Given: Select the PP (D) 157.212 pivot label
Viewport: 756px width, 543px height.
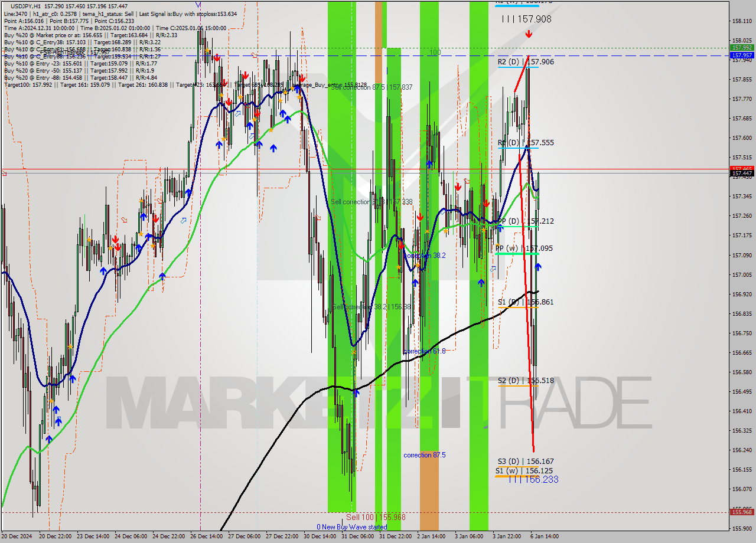Looking at the screenshot, I should [x=526, y=221].
